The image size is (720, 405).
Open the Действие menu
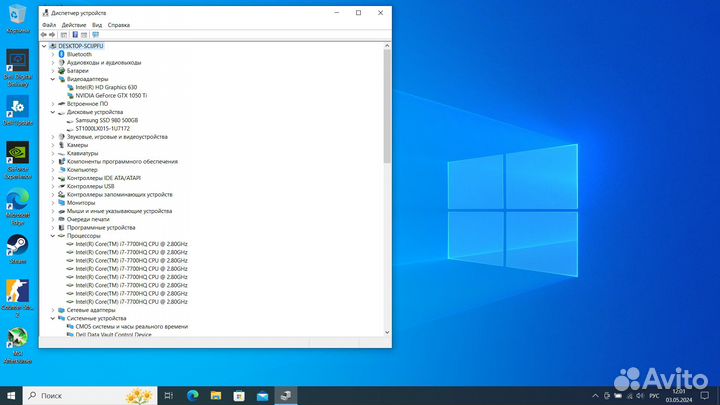(x=74, y=25)
